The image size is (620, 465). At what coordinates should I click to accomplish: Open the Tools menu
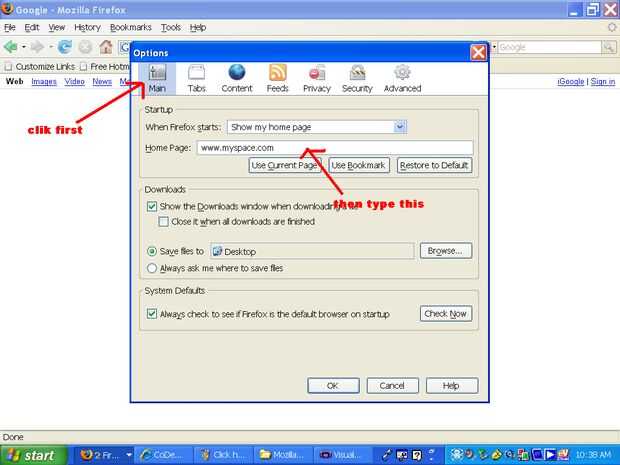coord(171,27)
